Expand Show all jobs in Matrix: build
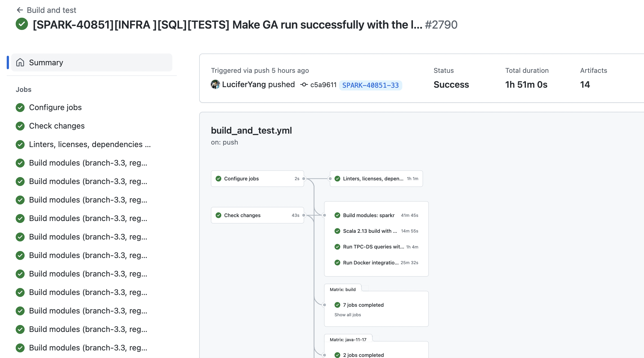 click(347, 315)
